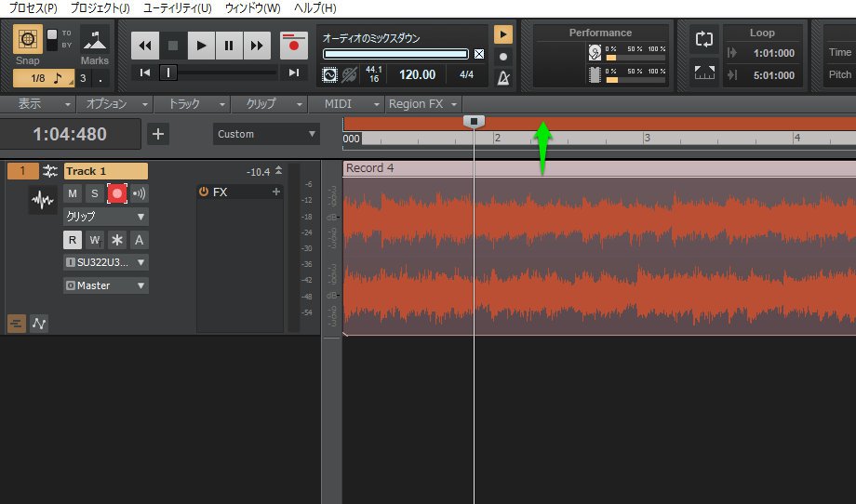Click the transport Record button
The width and height of the screenshot is (856, 504).
coord(294,45)
